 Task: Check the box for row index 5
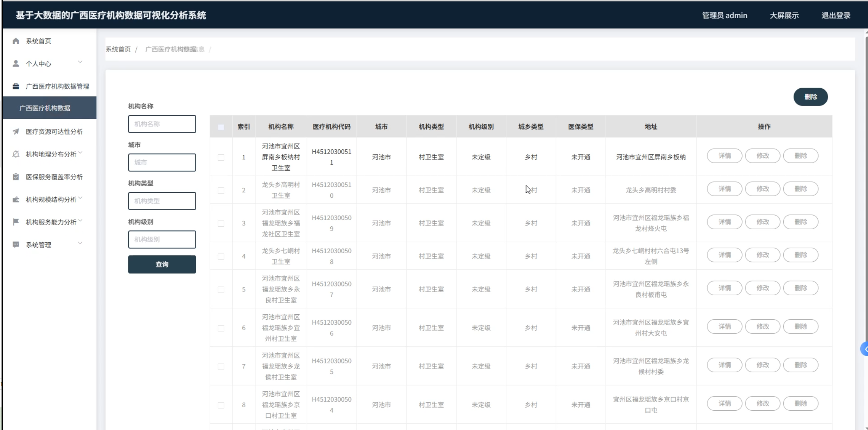[221, 290]
